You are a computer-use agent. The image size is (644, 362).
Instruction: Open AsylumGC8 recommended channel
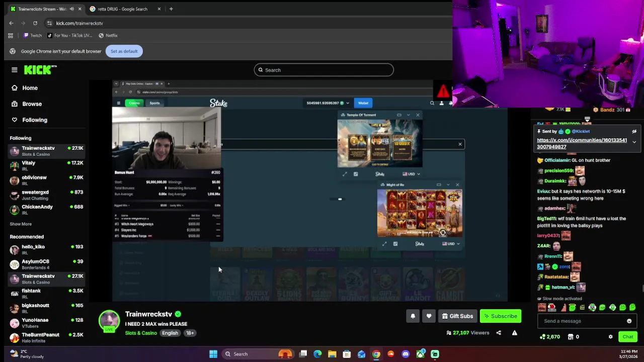(x=47, y=264)
